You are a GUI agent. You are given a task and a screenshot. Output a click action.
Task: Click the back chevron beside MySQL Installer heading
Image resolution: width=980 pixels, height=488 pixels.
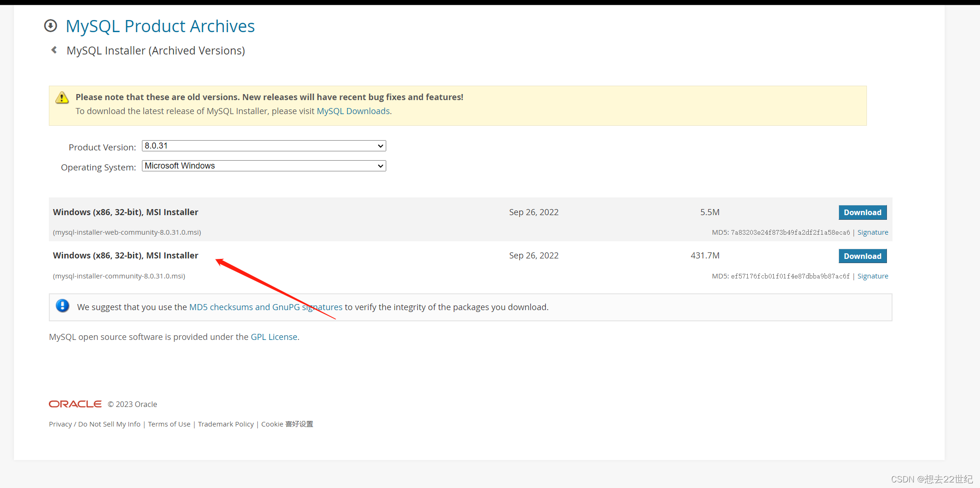pyautogui.click(x=54, y=50)
